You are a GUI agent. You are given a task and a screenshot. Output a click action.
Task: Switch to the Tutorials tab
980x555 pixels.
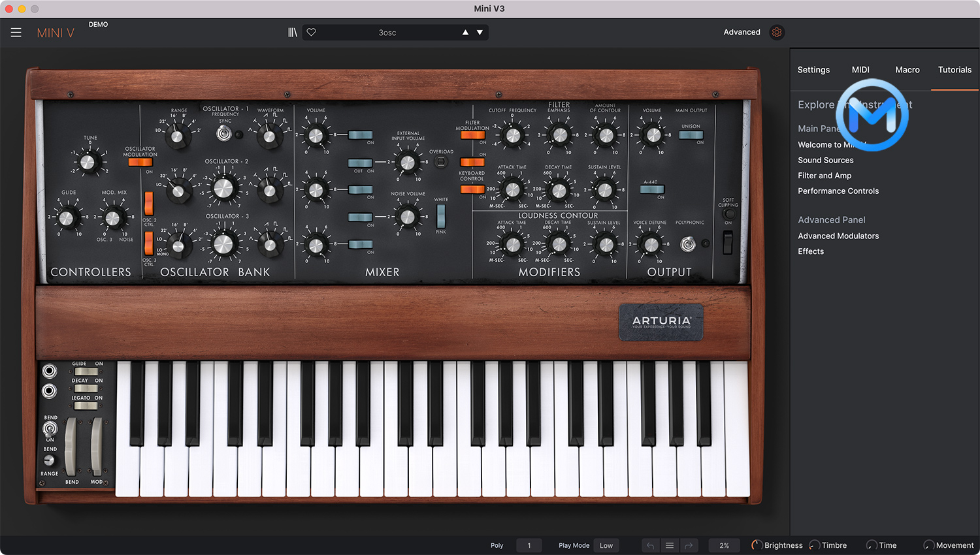[x=955, y=70]
